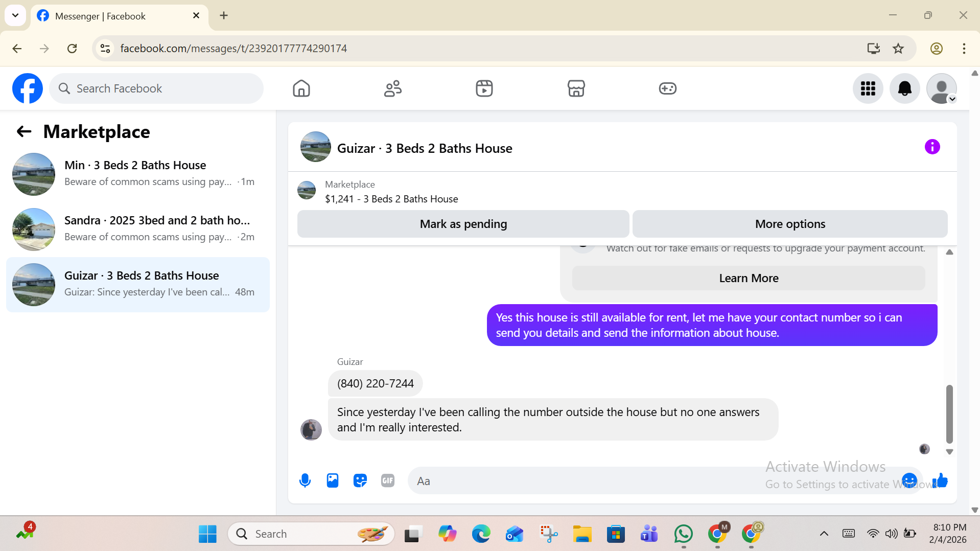Open WhatsApp from taskbar
Viewport: 980px width, 551px height.
[683, 534]
